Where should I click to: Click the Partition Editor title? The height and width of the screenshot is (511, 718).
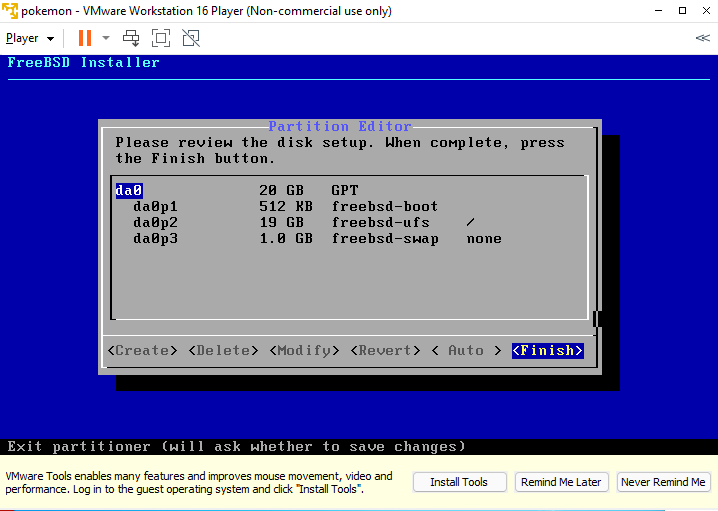tap(340, 126)
